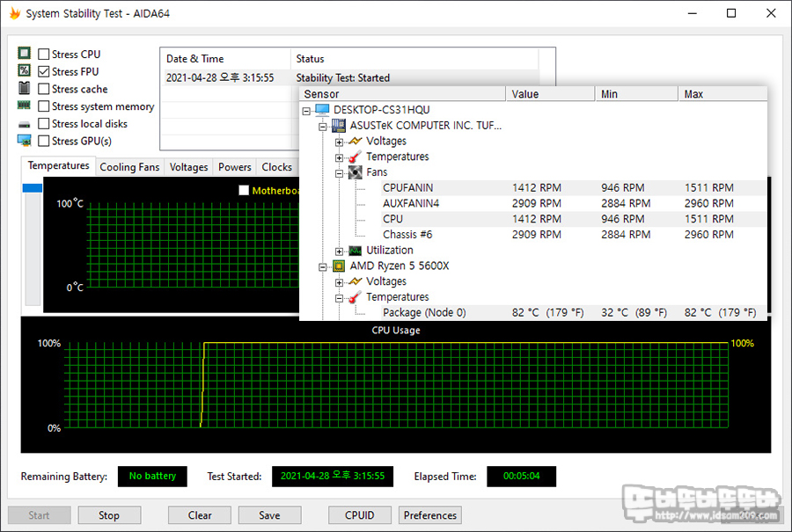Collapse the ASUSTeK COMPUTER node

pos(323,127)
